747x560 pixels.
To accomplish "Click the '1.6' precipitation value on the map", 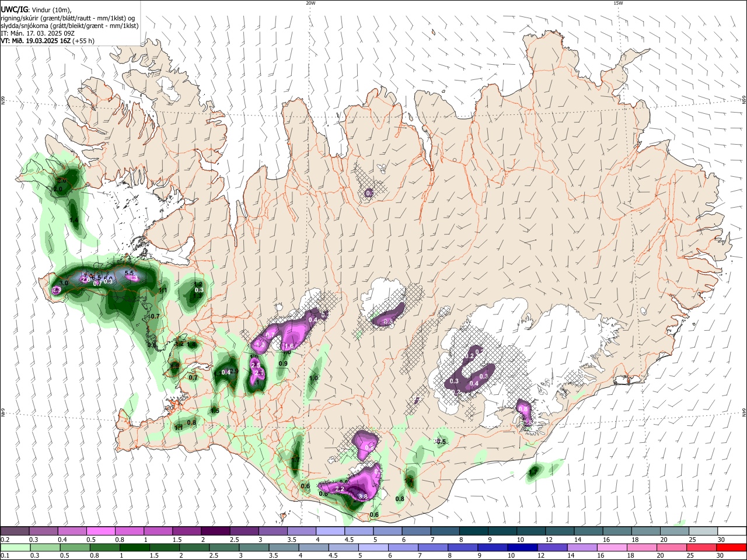I will click(288, 346).
